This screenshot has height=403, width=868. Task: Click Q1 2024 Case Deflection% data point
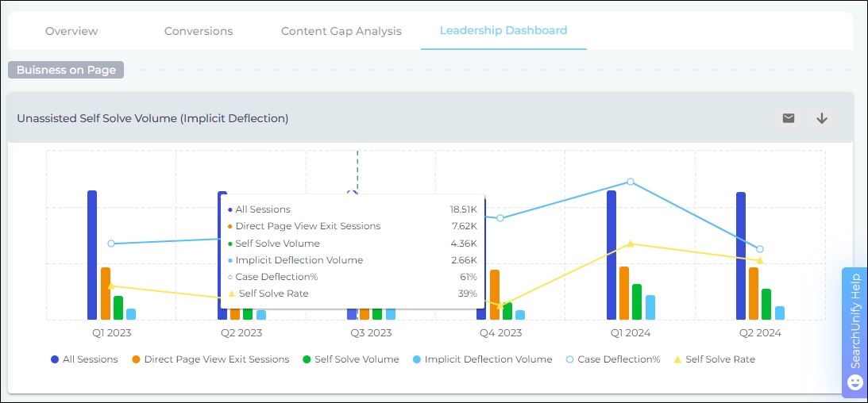[x=631, y=182]
